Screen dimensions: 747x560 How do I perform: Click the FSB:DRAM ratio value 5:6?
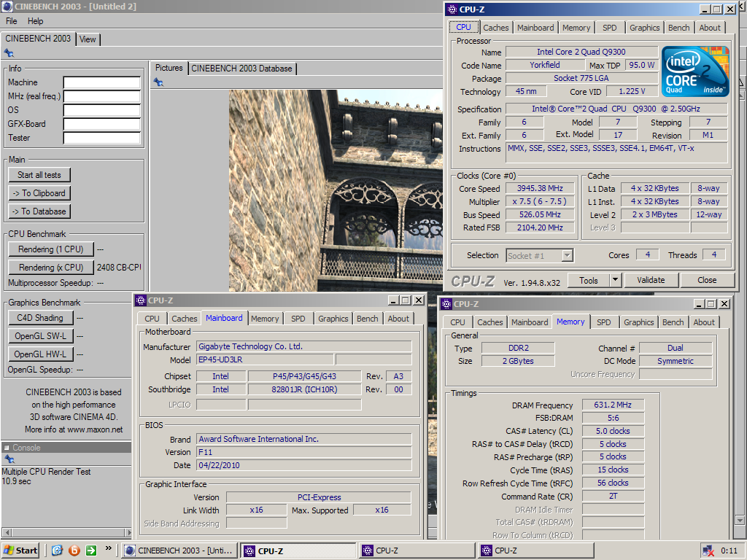pos(613,418)
